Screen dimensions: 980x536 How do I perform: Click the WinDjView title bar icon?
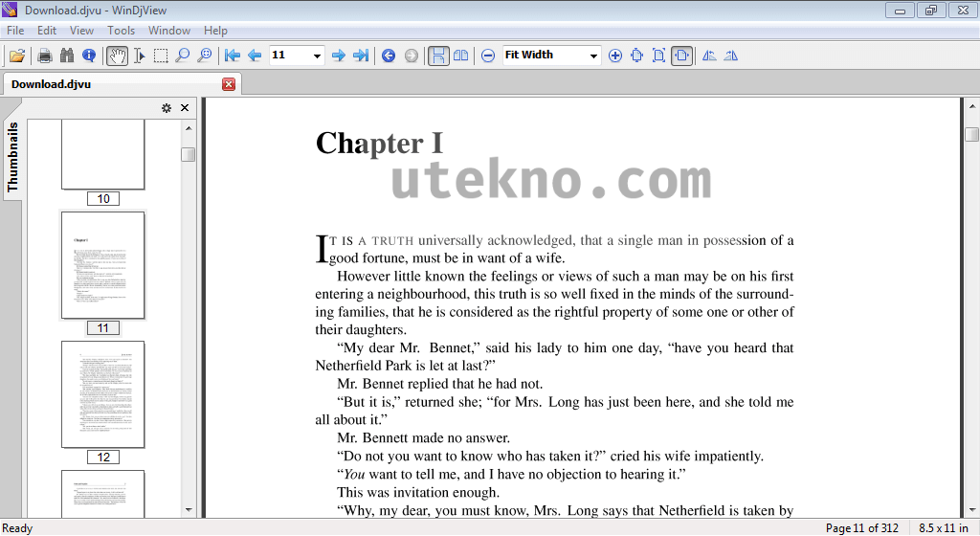pos(10,10)
